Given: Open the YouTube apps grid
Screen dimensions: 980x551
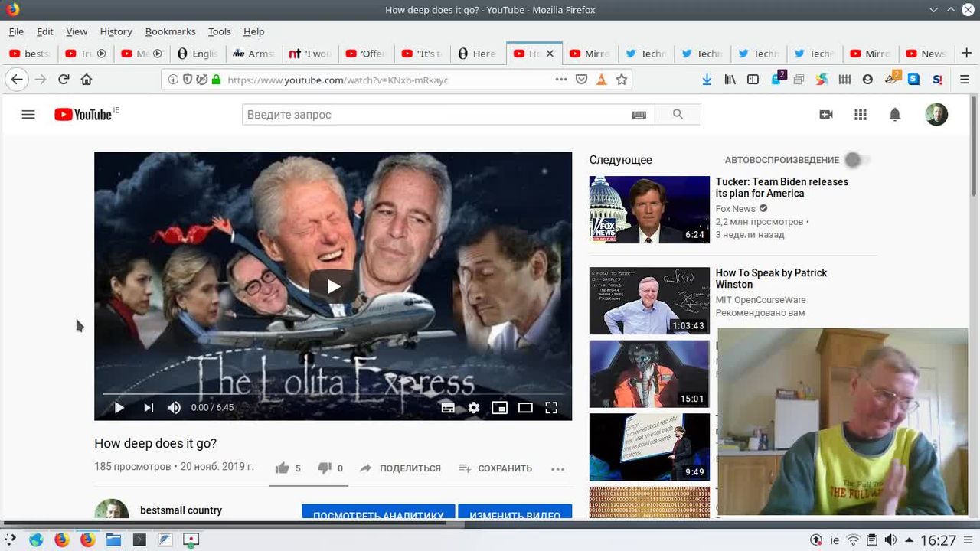Looking at the screenshot, I should click(x=861, y=115).
